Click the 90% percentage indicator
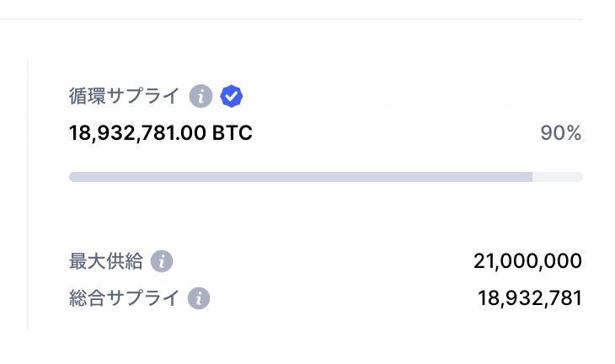Image resolution: width=615 pixels, height=364 pixels. coord(561,133)
